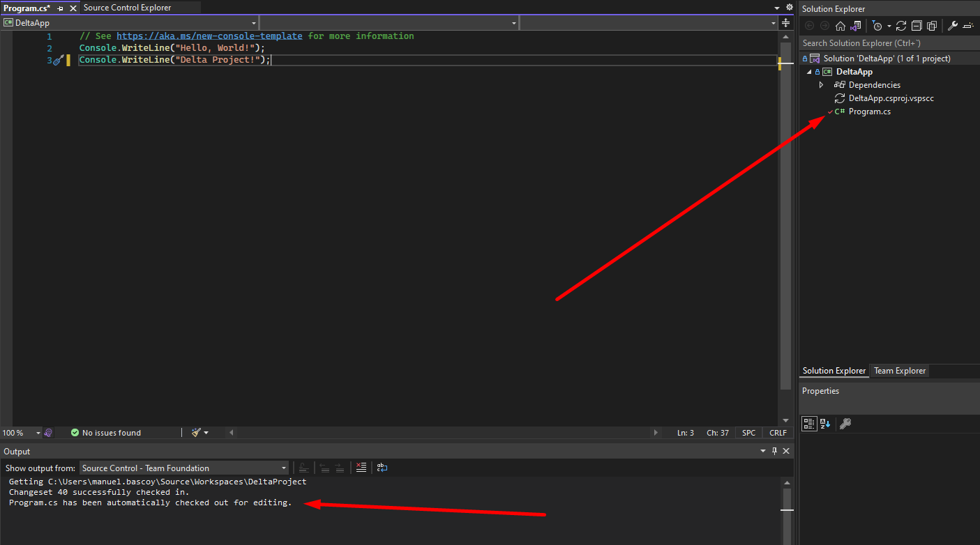This screenshot has width=980, height=545.
Task: Toggle word wrap in Output panel
Action: 382,468
